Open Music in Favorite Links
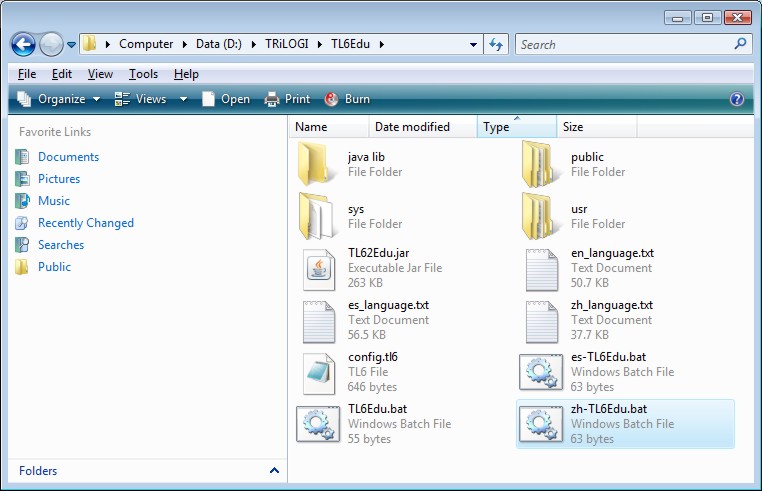This screenshot has height=491, width=762. click(x=54, y=201)
